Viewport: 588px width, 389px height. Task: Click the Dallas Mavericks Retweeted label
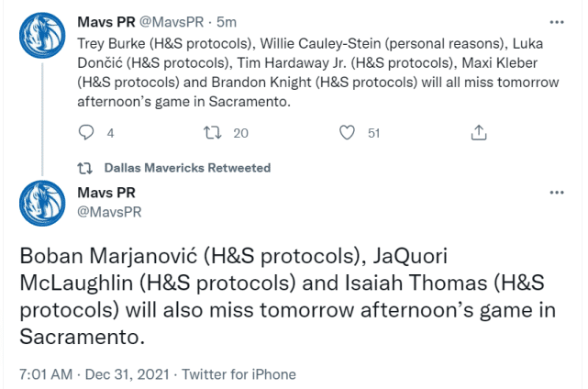(187, 168)
